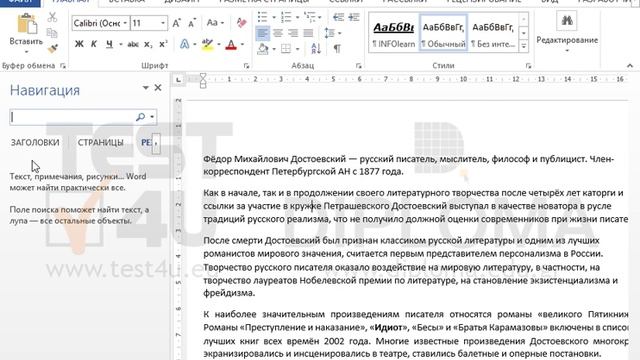The height and width of the screenshot is (360, 640).
Task: Open the ВСТАВКА ribbon tab
Action: point(127,1)
